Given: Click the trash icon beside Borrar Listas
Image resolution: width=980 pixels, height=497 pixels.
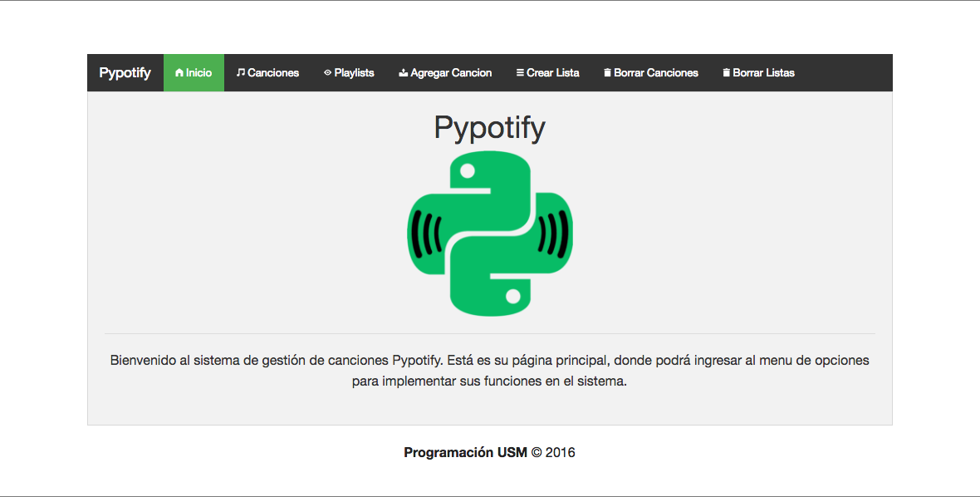Looking at the screenshot, I should (727, 73).
